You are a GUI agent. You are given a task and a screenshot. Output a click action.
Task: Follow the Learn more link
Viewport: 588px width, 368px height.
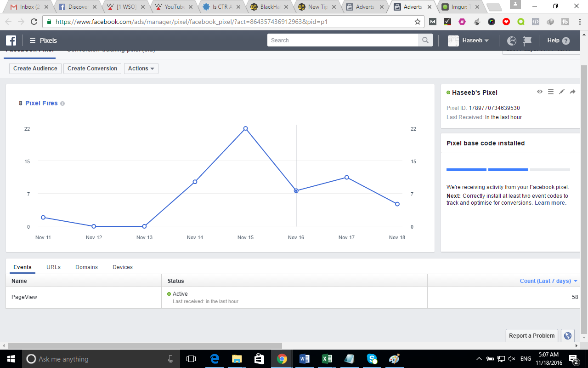pyautogui.click(x=550, y=203)
